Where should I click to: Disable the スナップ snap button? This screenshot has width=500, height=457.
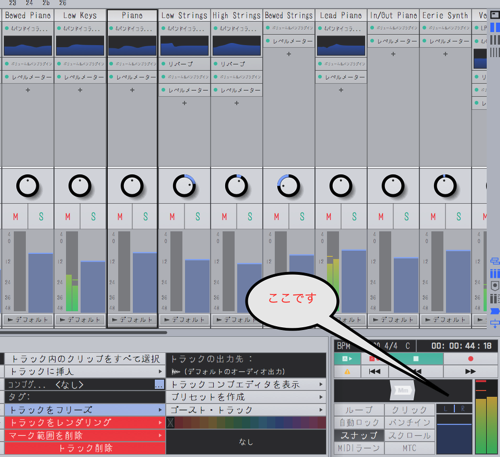(359, 435)
